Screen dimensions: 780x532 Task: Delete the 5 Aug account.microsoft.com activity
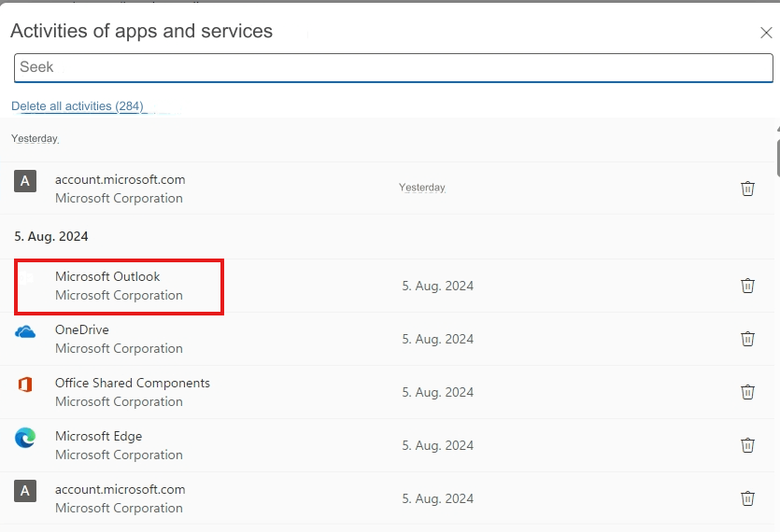click(747, 498)
